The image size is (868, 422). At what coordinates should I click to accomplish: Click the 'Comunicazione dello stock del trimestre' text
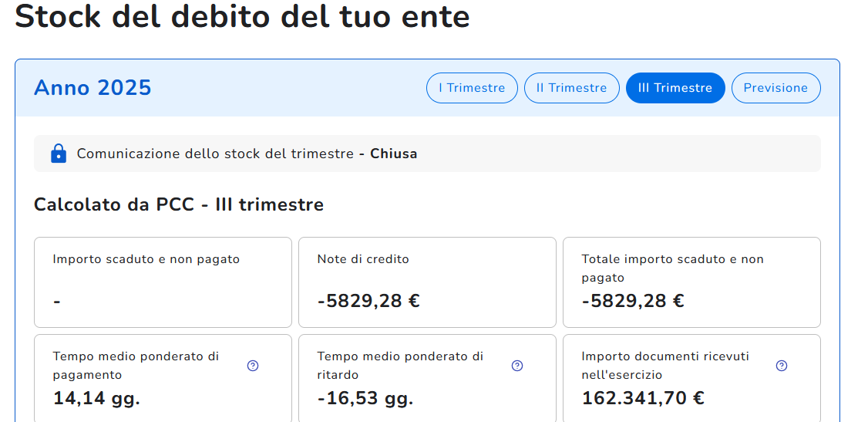(x=215, y=154)
